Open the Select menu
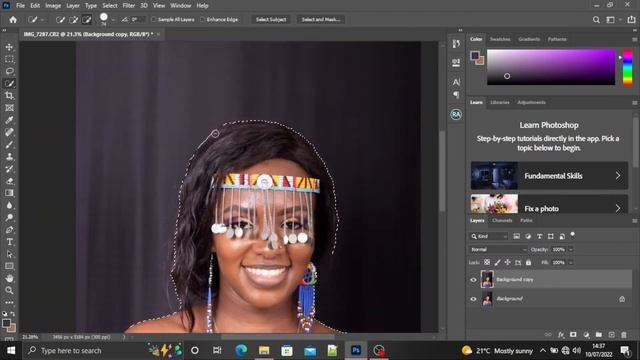 109,6
